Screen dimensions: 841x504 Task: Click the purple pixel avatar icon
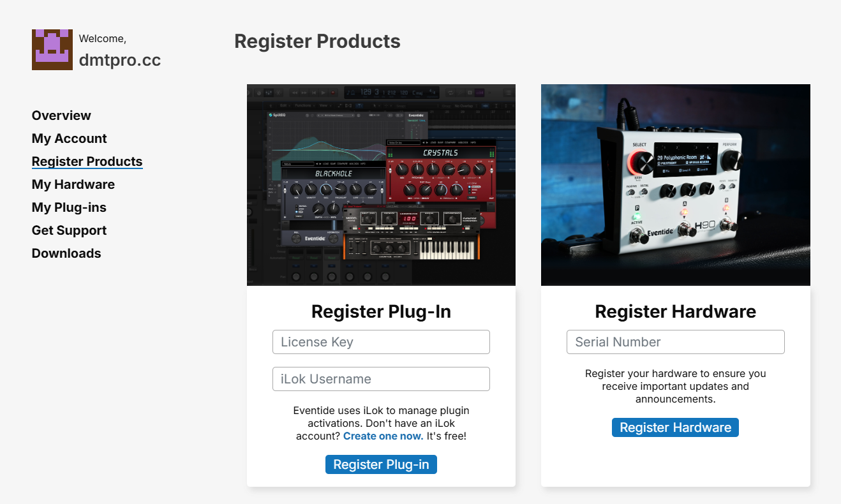pyautogui.click(x=52, y=50)
